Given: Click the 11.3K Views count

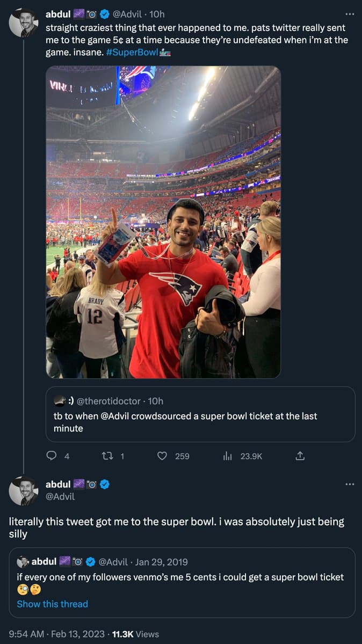Looking at the screenshot, I should point(136,634).
